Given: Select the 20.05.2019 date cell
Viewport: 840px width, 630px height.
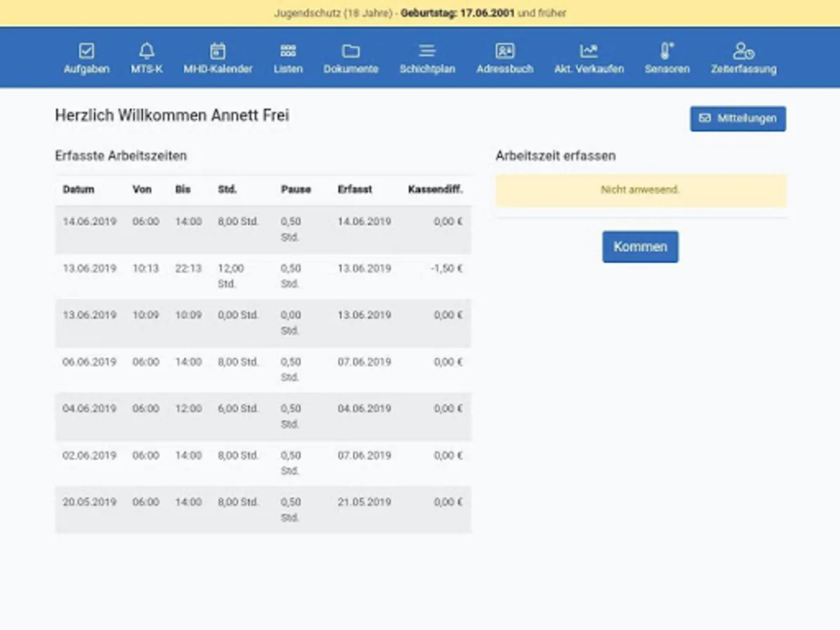Looking at the screenshot, I should click(x=90, y=503).
